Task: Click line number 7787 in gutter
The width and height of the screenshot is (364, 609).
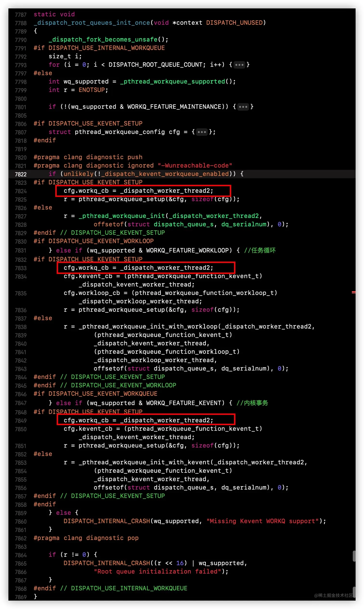Action: click(21, 15)
